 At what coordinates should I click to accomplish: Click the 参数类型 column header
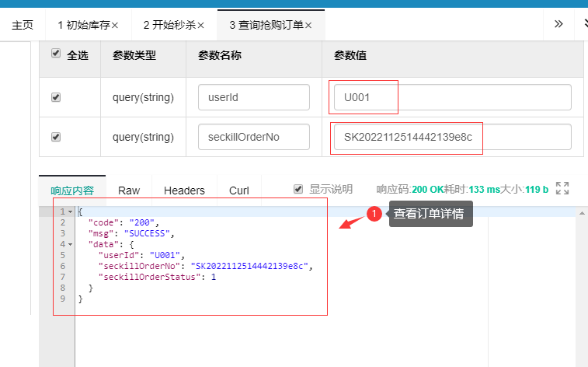point(134,55)
